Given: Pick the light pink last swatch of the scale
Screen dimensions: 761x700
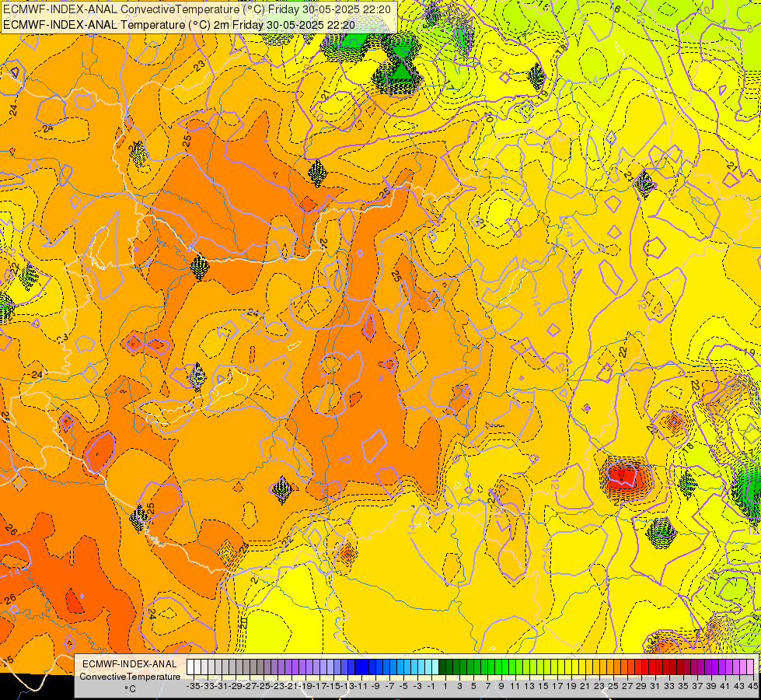Looking at the screenshot, I should click(x=750, y=667).
